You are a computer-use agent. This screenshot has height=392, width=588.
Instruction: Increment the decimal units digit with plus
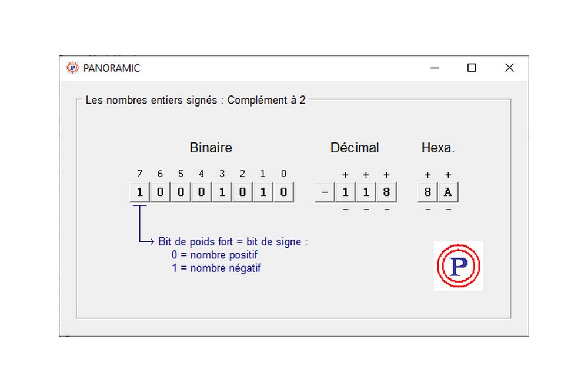(387, 175)
